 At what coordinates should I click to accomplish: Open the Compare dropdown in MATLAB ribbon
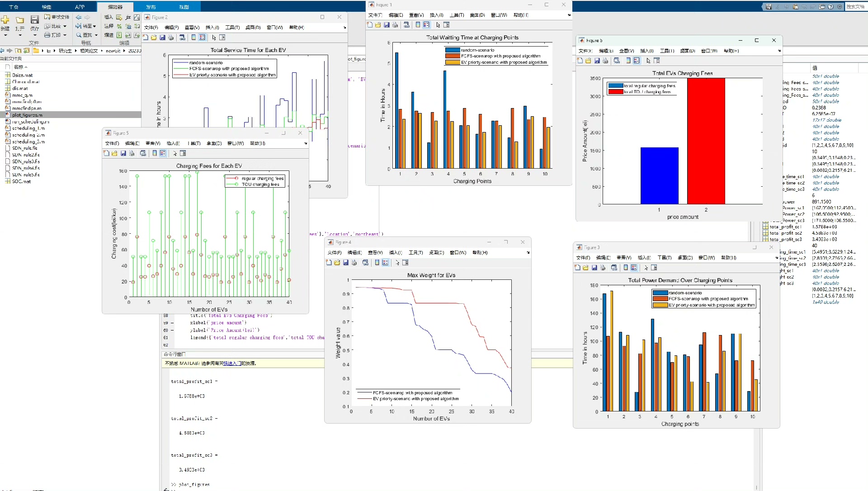pos(65,26)
